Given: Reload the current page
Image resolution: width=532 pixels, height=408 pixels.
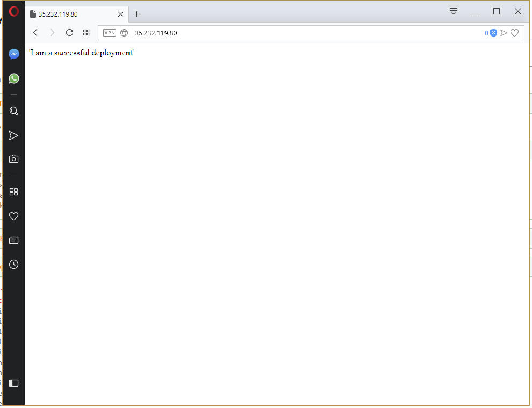Looking at the screenshot, I should coord(69,33).
